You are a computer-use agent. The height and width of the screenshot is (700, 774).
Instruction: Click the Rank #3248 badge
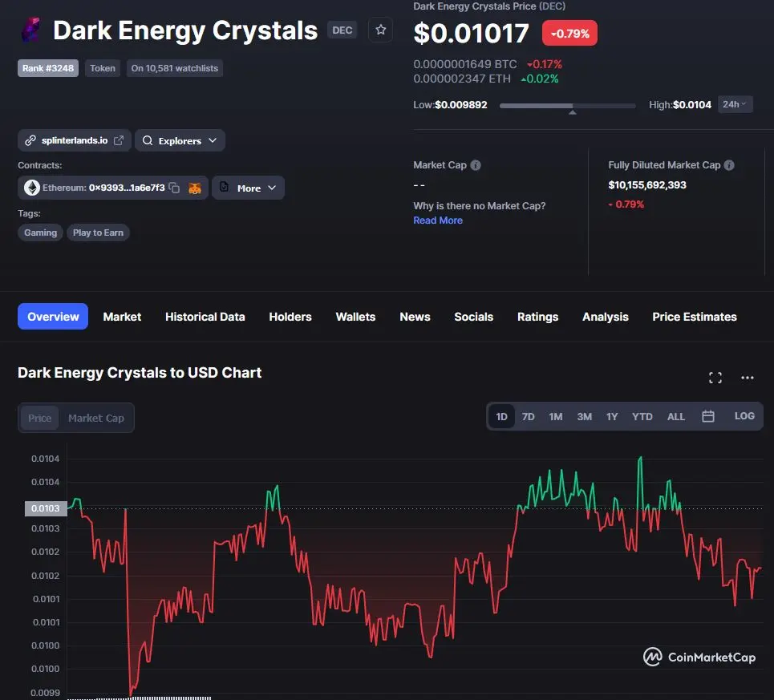point(48,68)
